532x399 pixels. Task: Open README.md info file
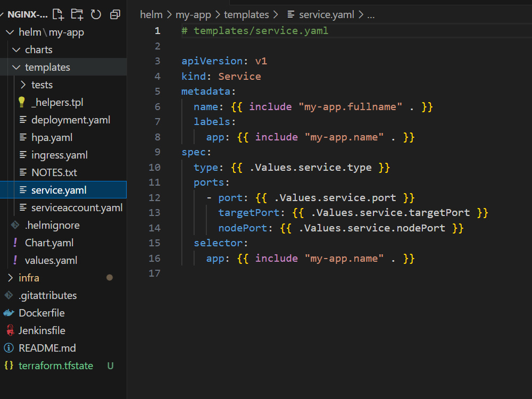click(47, 348)
